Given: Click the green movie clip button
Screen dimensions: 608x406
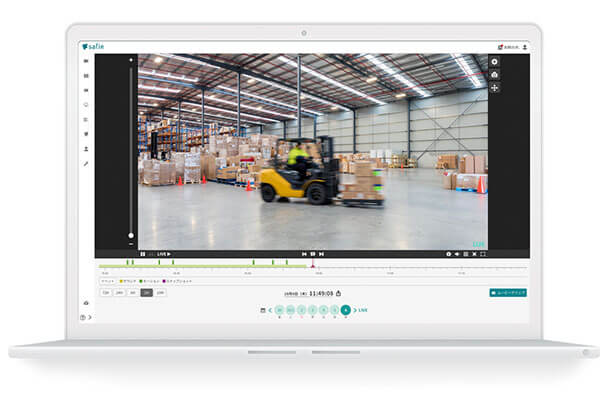Looking at the screenshot, I should pos(508,293).
